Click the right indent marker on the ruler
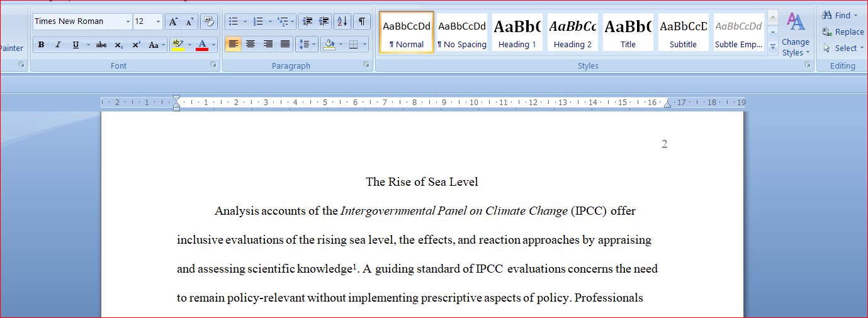Image resolution: width=868 pixels, height=318 pixels. 668,104
